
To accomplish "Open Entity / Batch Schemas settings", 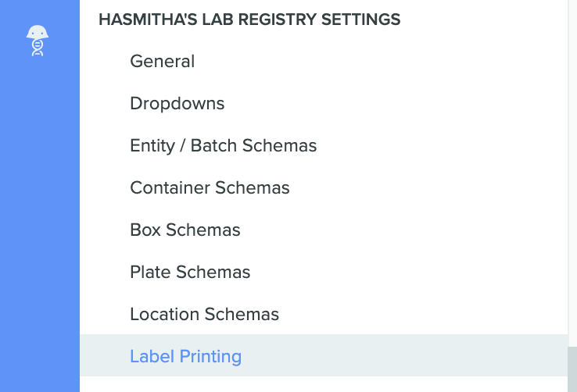I will pyautogui.click(x=224, y=145).
